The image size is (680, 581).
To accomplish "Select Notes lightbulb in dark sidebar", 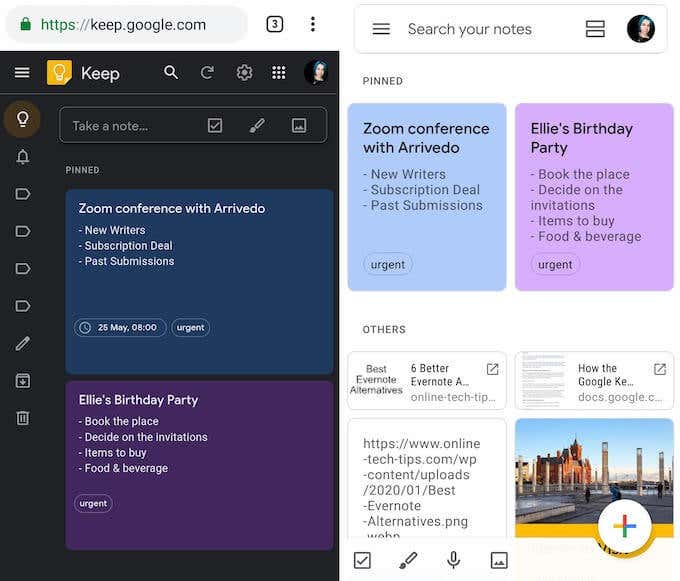I will click(x=23, y=119).
